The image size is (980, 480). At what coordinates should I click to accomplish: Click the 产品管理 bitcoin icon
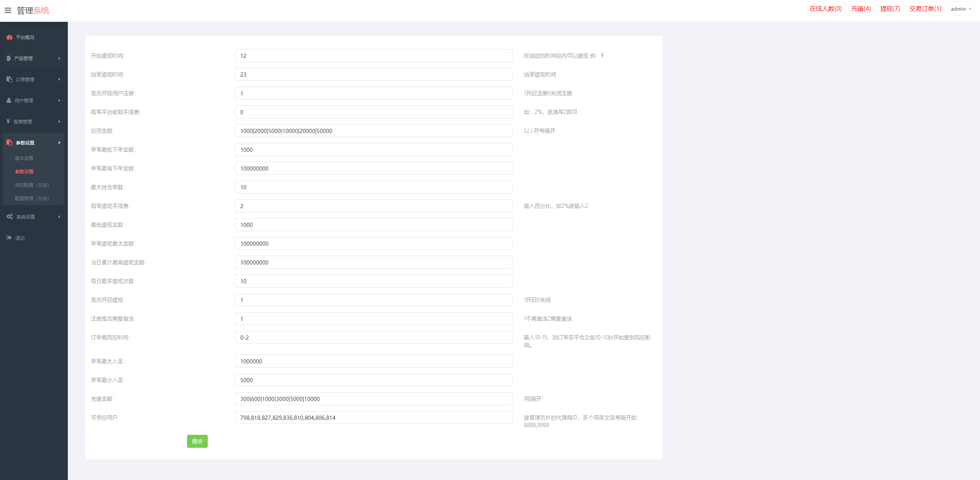[x=8, y=58]
